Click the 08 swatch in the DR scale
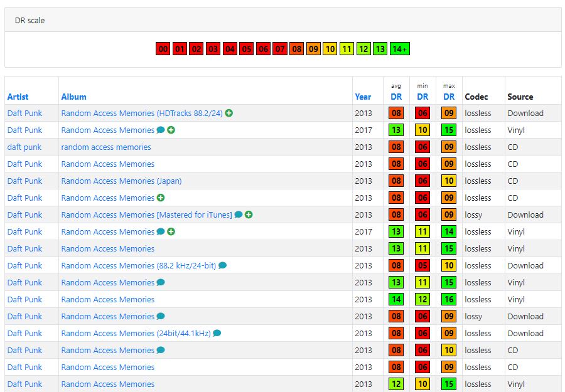Viewport: 565px width, 392px height. (x=296, y=48)
